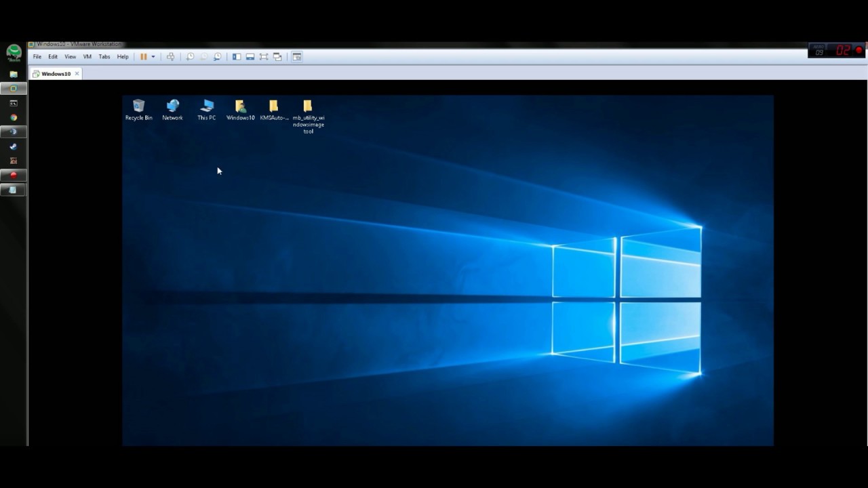Click the red record indicator in recorder widget
This screenshot has width=868, height=488.
[x=859, y=50]
